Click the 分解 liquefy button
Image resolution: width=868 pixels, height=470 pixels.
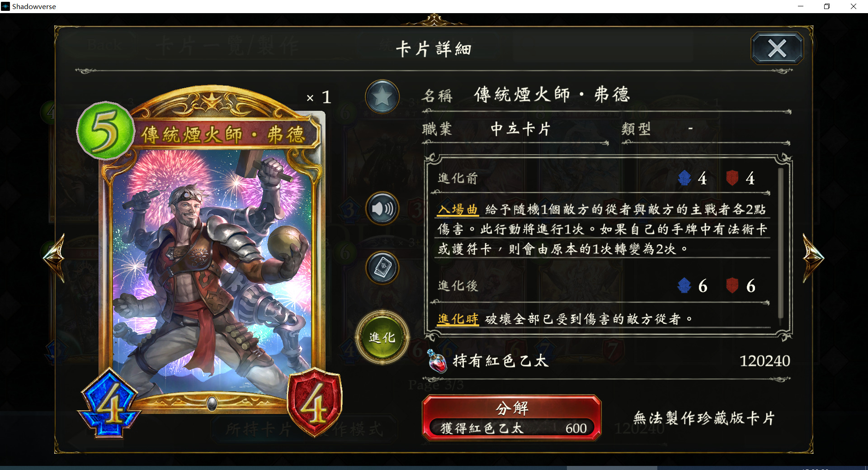[511, 418]
